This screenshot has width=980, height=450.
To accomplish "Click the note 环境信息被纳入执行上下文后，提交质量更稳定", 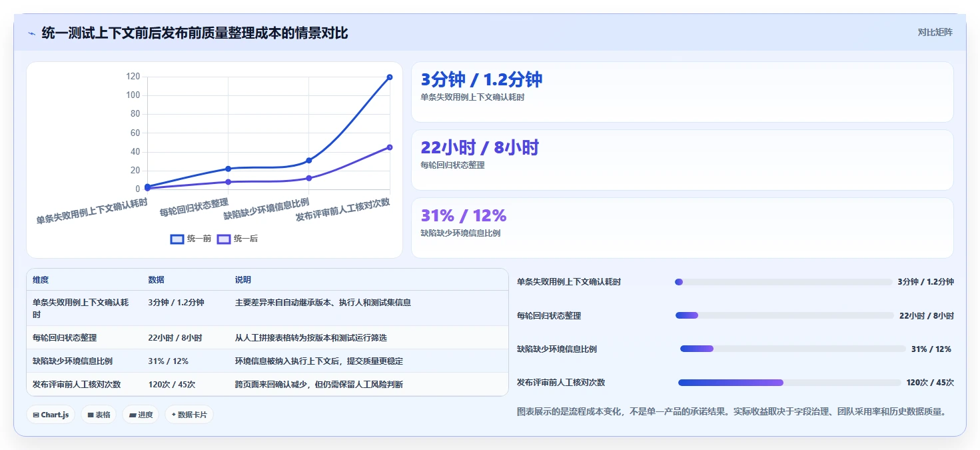I will click(x=319, y=361).
